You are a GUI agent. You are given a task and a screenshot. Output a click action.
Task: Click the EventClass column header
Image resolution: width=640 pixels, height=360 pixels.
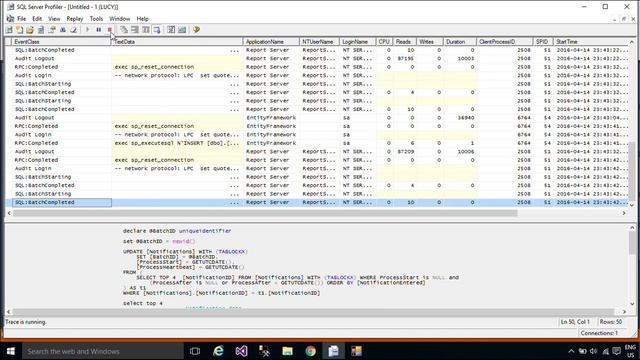pos(61,42)
